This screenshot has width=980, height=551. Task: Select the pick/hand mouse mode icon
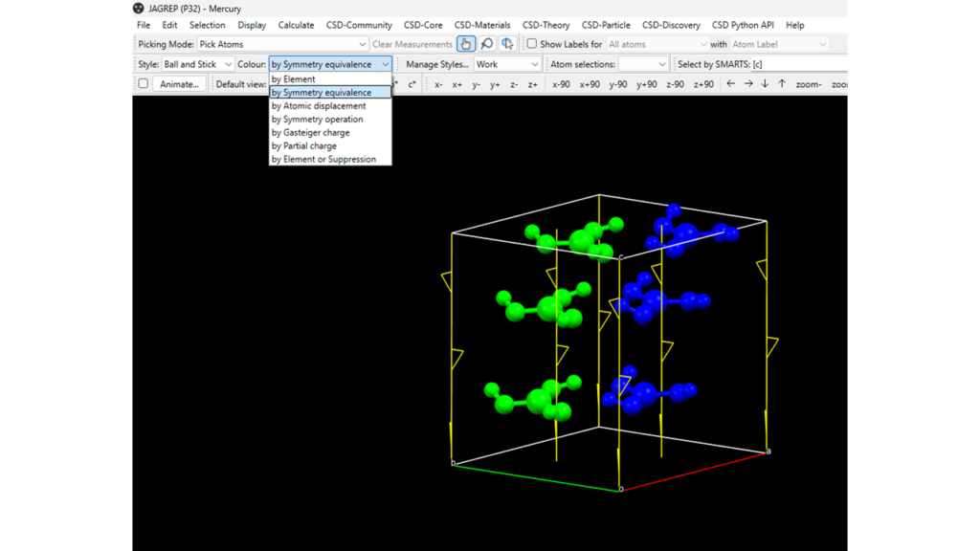tap(465, 44)
